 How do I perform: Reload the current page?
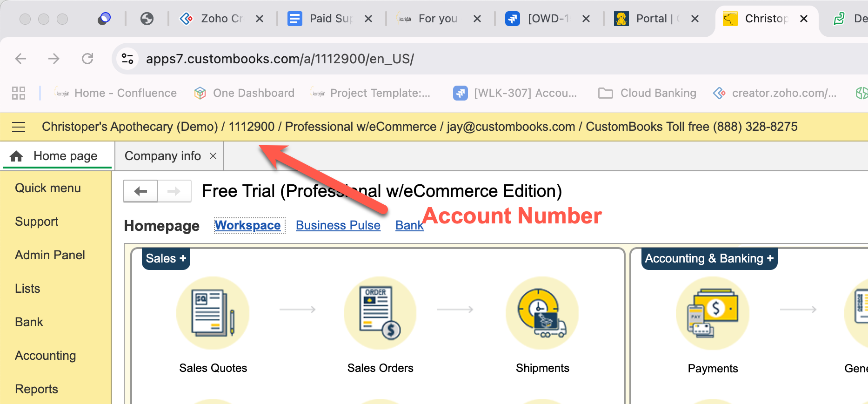click(87, 59)
